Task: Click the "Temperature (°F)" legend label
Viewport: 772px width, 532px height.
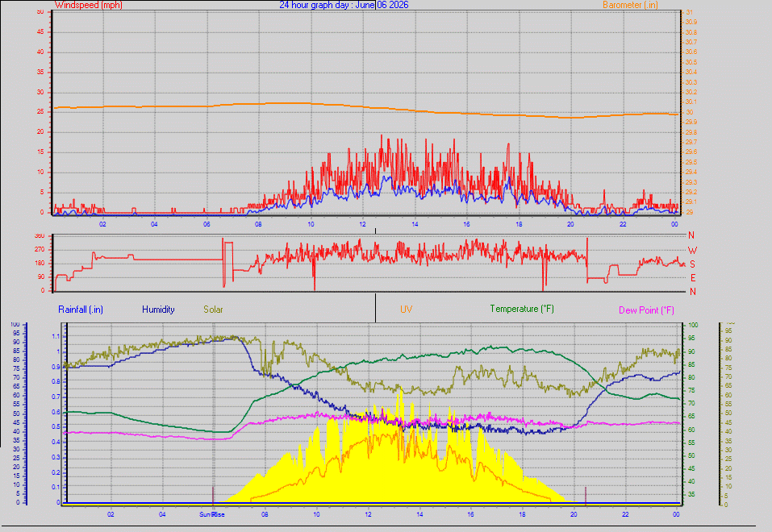Action: tap(522, 309)
